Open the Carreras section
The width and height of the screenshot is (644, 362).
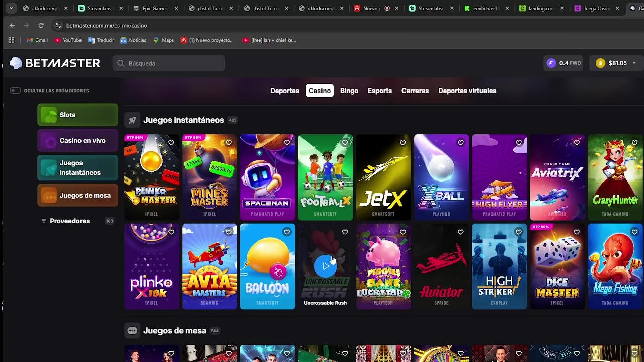tap(415, 90)
